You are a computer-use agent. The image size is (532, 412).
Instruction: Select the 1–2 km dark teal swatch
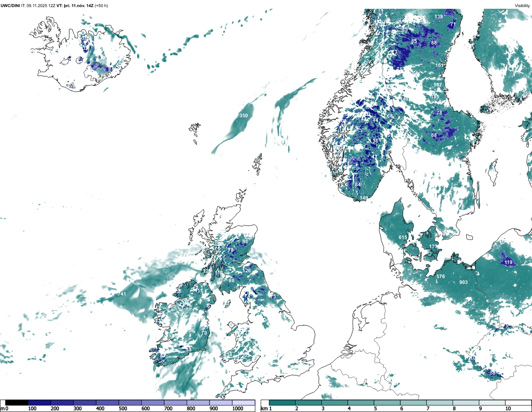282,402
